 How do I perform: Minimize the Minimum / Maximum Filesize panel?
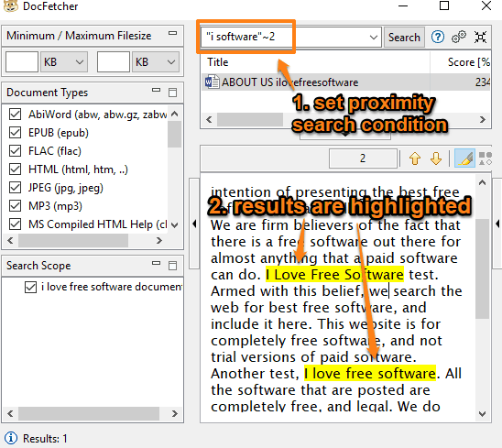pos(173,33)
